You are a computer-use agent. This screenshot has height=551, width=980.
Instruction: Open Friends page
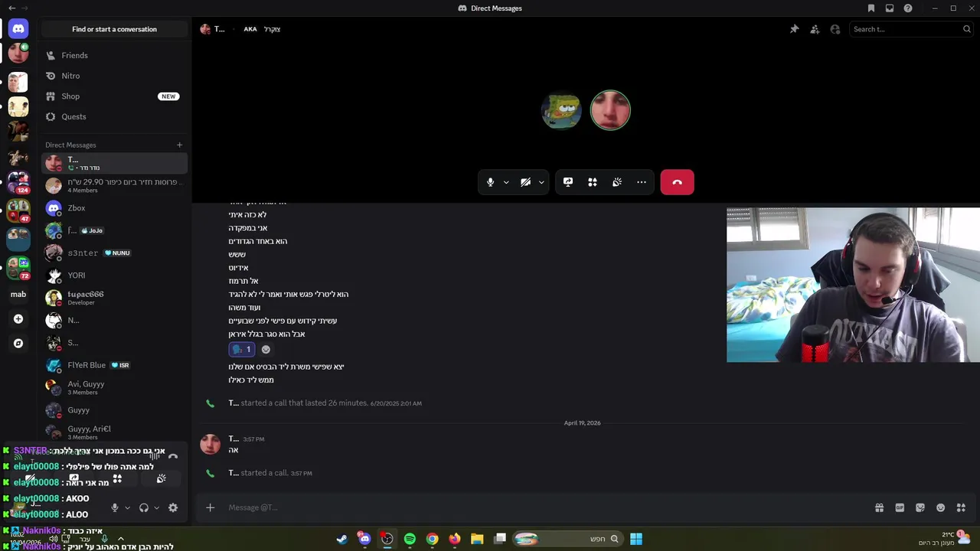[x=114, y=55]
